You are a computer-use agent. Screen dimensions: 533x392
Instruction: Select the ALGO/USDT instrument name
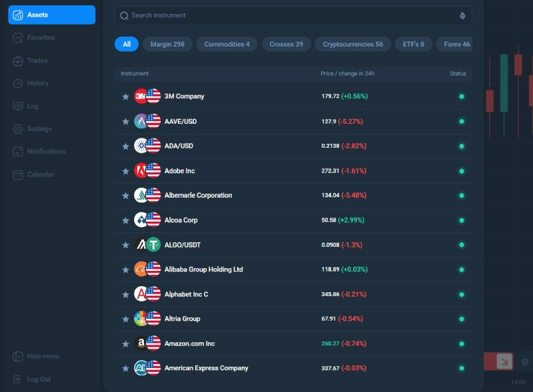tap(183, 245)
